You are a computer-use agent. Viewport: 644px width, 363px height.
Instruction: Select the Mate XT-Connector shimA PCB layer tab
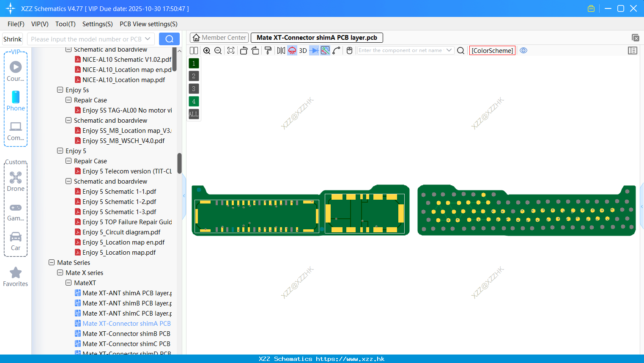pyautogui.click(x=317, y=38)
